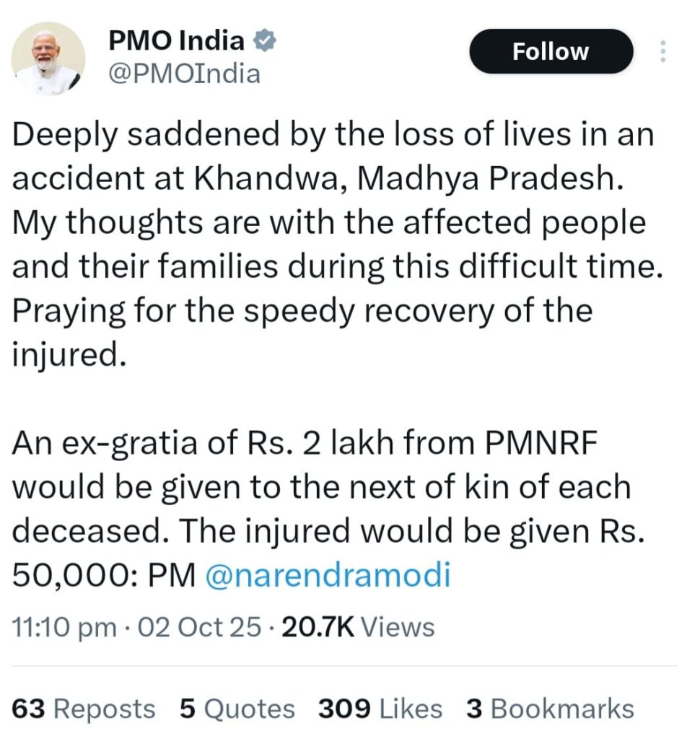Open the PMO India display name
The height and width of the screenshot is (739, 700).
pos(177,42)
